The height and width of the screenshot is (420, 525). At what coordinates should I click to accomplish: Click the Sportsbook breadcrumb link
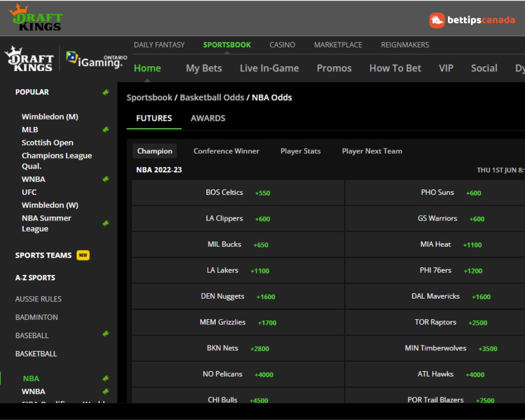click(x=149, y=98)
